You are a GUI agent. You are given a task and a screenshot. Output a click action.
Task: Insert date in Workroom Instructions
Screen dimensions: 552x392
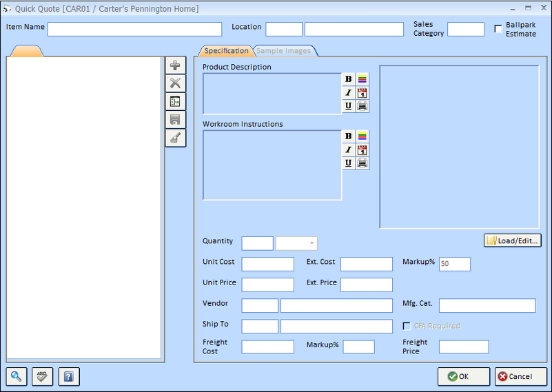coord(362,149)
